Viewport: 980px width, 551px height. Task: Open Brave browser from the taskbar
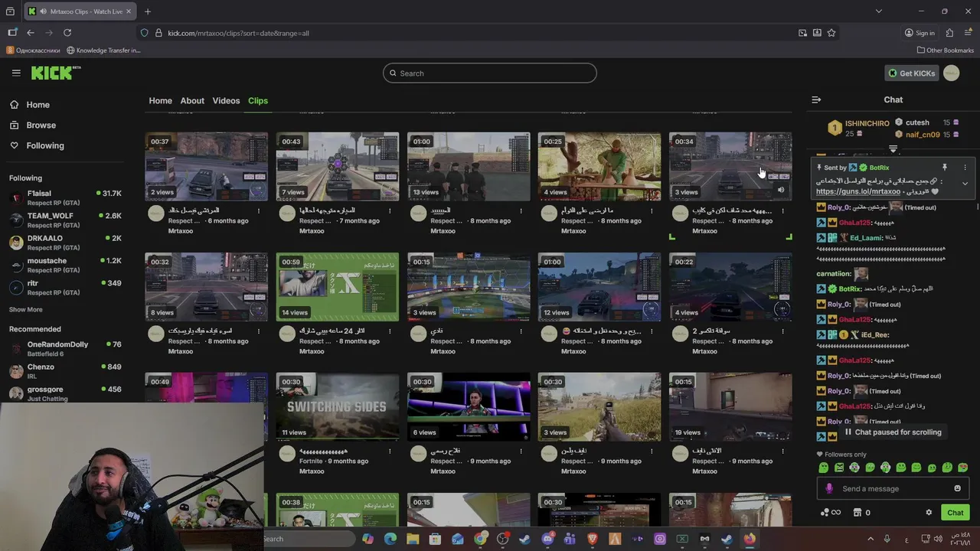[592, 539]
